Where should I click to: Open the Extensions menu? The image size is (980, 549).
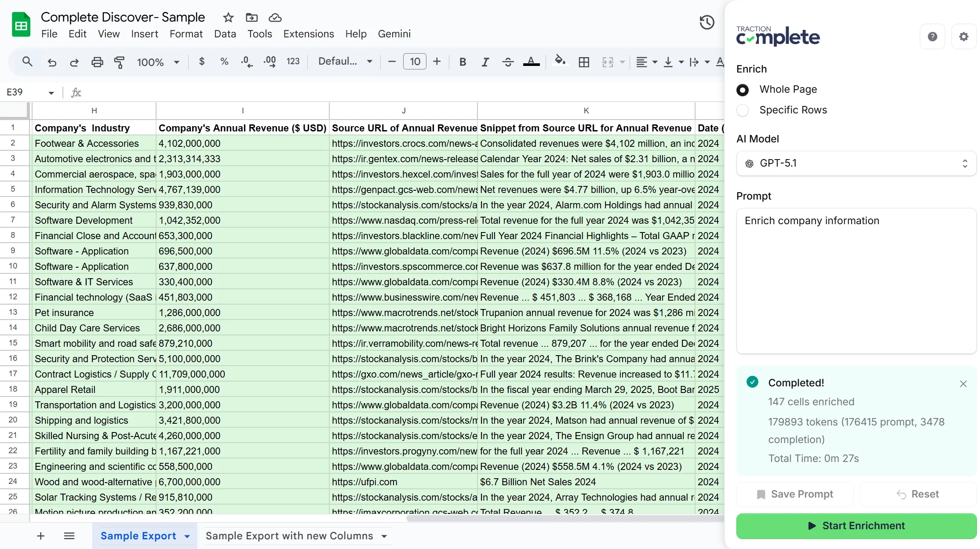coord(308,34)
